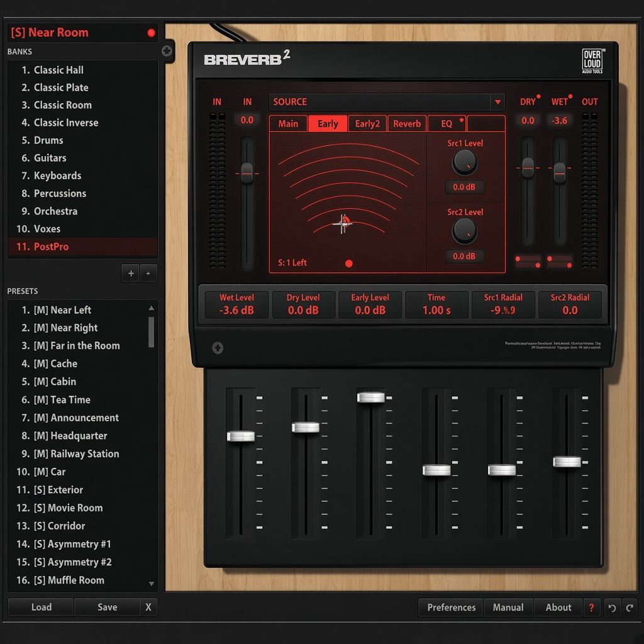Click the Src2 Radial hardware fader cap
This screenshot has width=644, height=644.
(567, 462)
